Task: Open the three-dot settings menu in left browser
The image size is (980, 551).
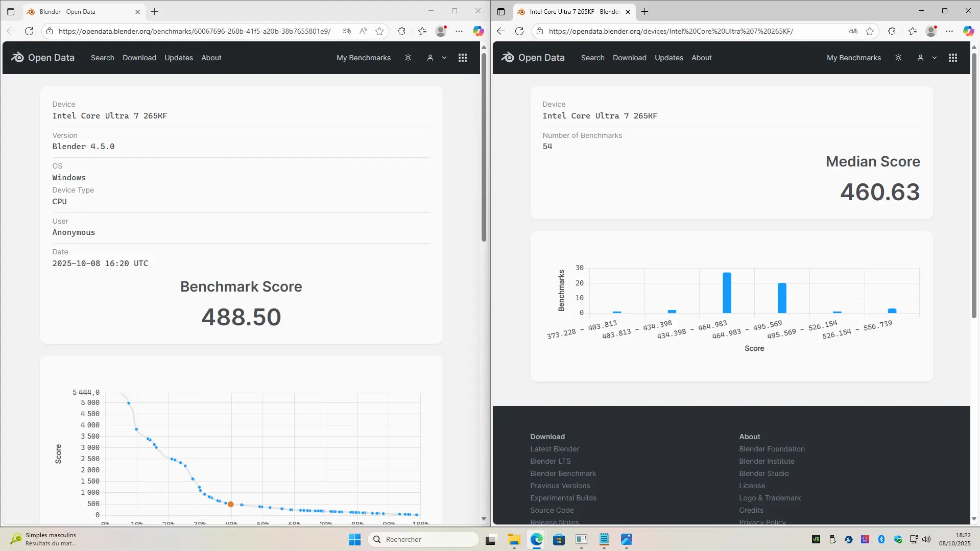Action: (459, 31)
